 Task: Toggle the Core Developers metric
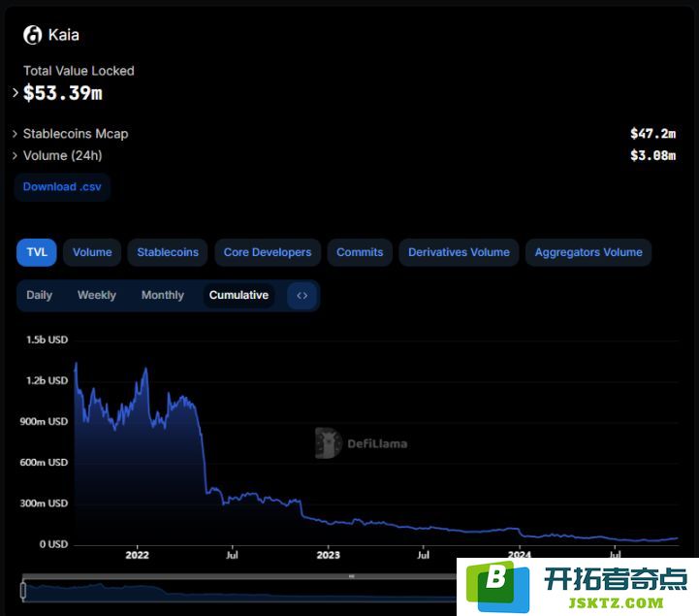268,252
